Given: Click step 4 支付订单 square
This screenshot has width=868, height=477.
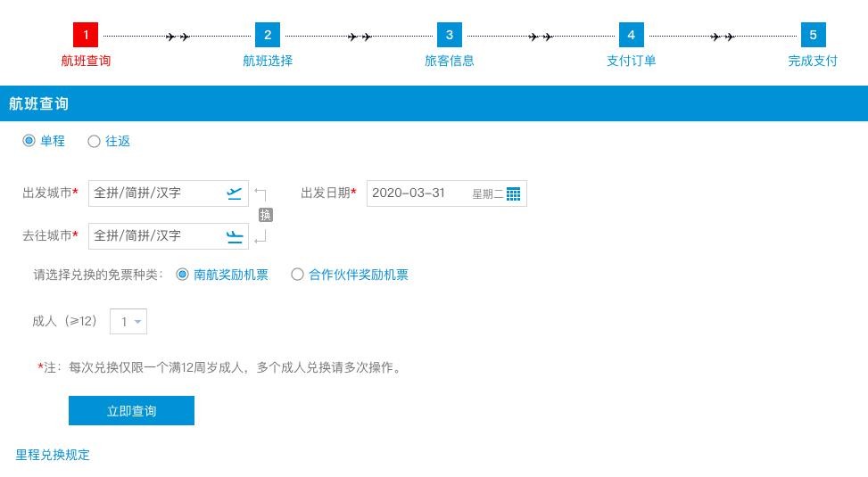Looking at the screenshot, I should click(x=631, y=35).
